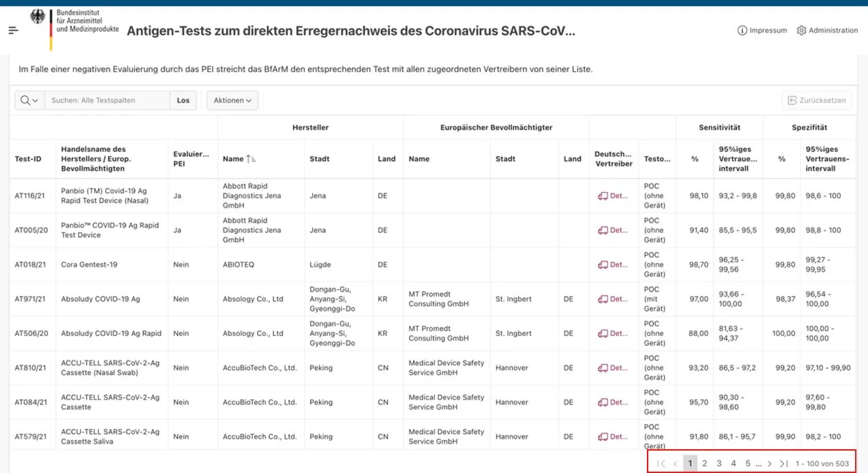
Task: Open the hamburger navigation menu
Action: click(x=14, y=31)
